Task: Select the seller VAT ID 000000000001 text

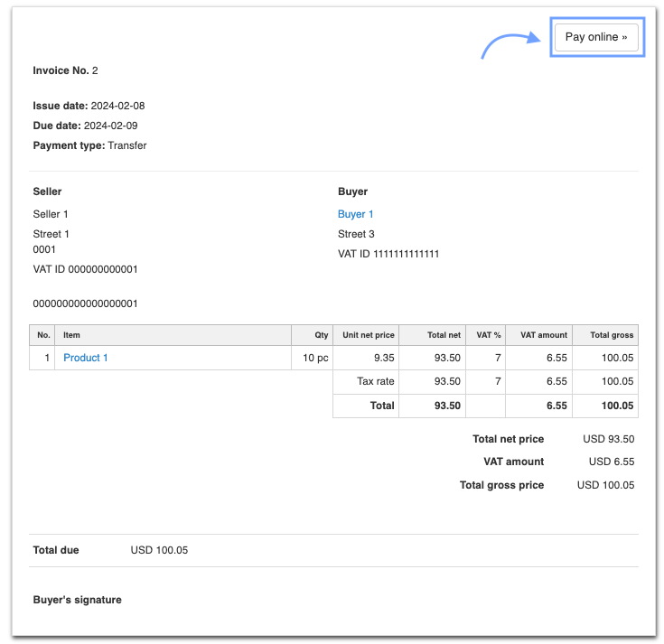Action: pos(85,269)
